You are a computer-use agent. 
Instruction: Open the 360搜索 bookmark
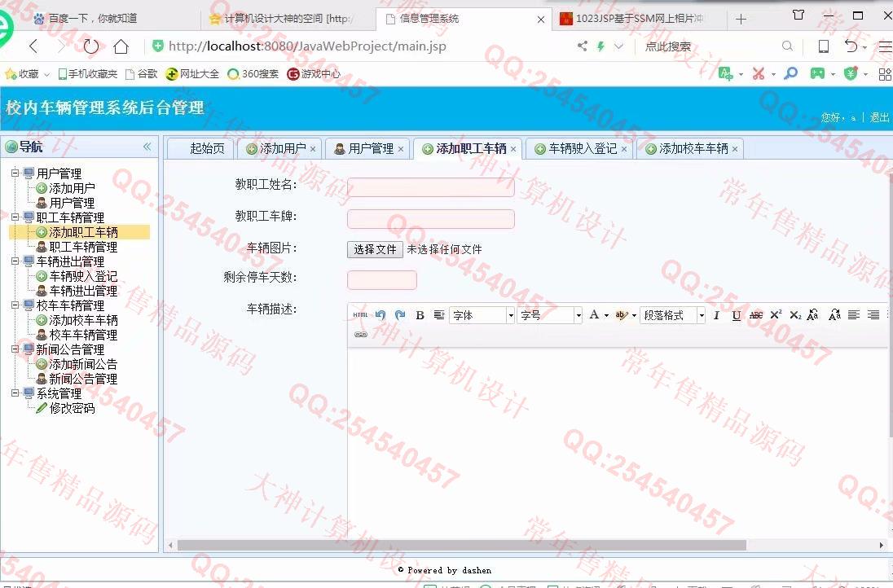(253, 74)
